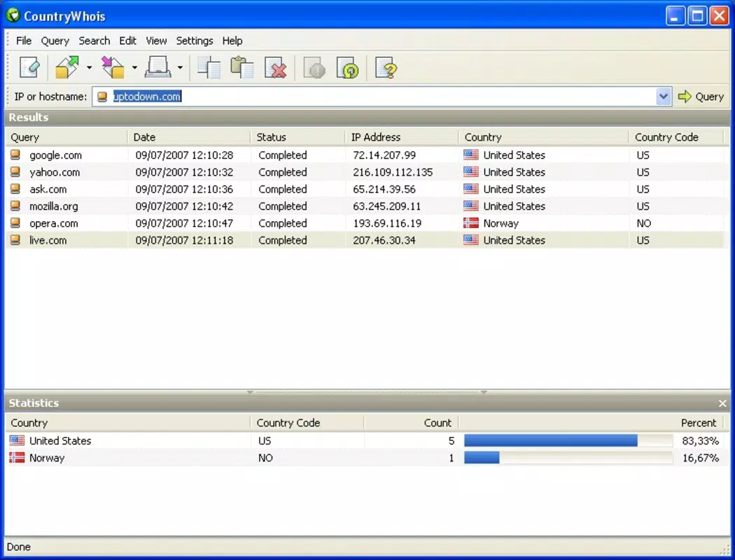Click the greyed stop query icon
Image resolution: width=735 pixels, height=560 pixels.
coord(314,68)
